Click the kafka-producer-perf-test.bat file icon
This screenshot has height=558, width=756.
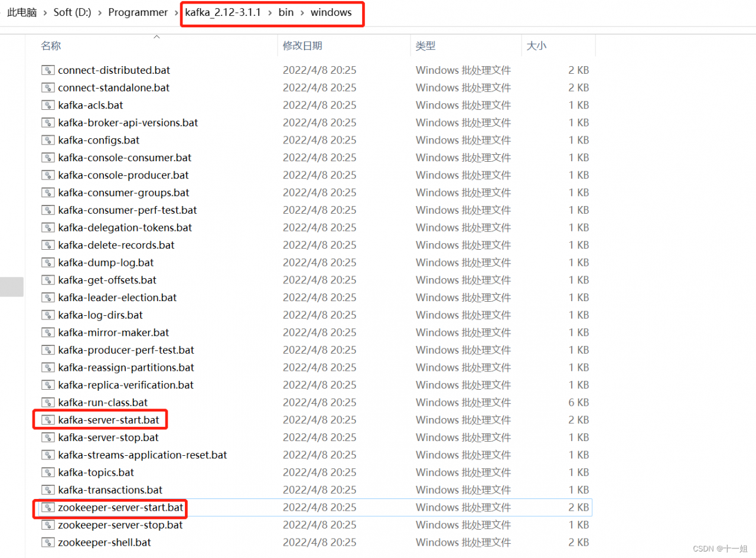(48, 350)
